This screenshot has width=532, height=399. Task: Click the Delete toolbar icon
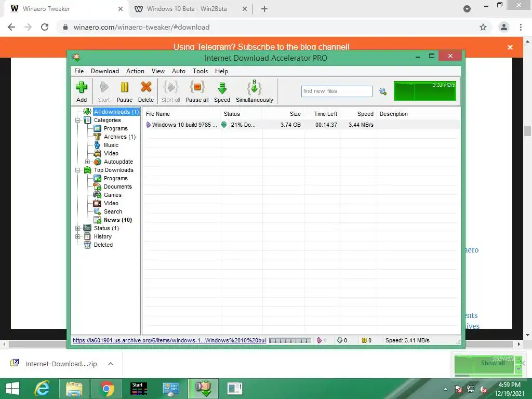click(x=146, y=91)
